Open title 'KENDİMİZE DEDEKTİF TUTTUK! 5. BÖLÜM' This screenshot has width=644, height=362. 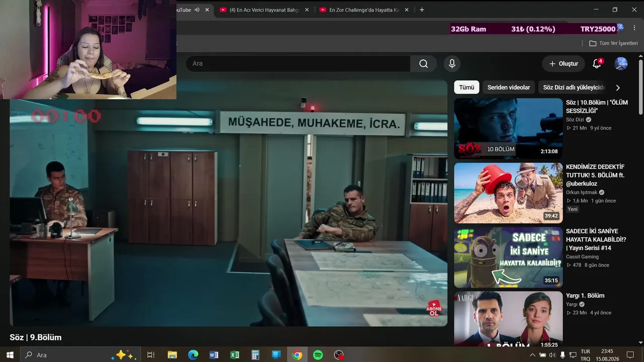pos(595,175)
